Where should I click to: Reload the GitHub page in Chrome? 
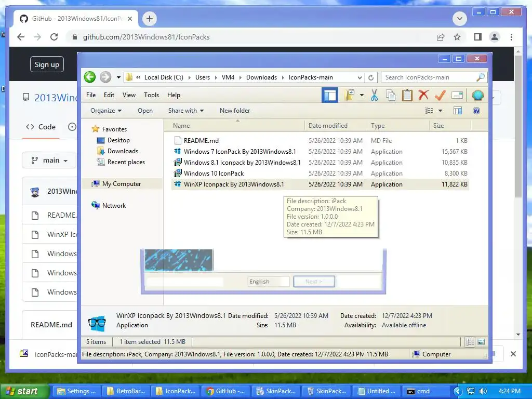[x=54, y=37]
